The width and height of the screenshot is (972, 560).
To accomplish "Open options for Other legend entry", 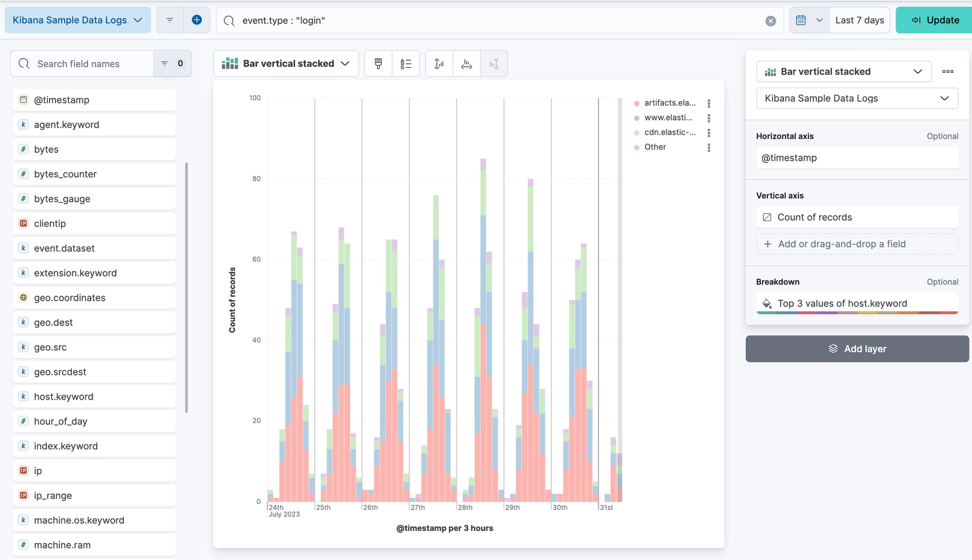I will (x=709, y=147).
